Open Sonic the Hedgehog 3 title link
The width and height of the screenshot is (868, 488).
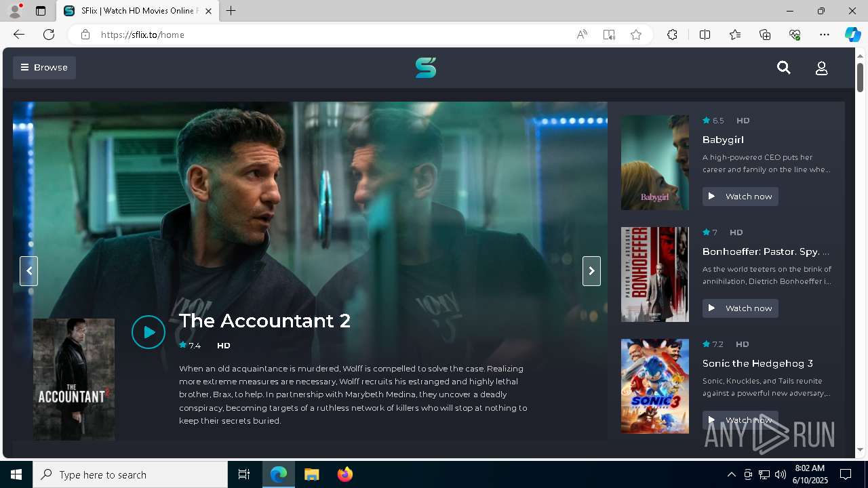pyautogui.click(x=757, y=363)
